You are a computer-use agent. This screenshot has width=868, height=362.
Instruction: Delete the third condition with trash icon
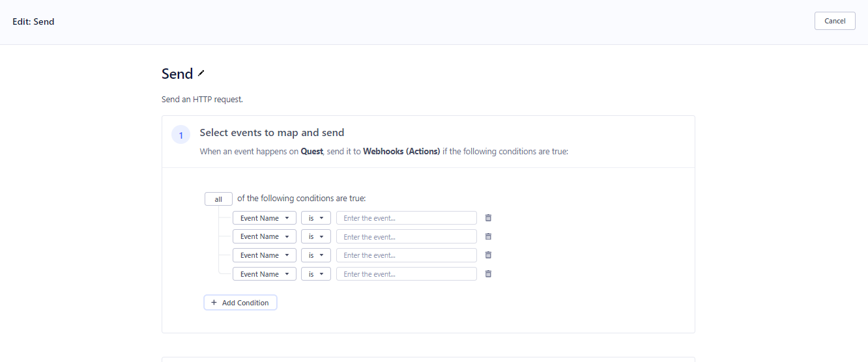(488, 255)
